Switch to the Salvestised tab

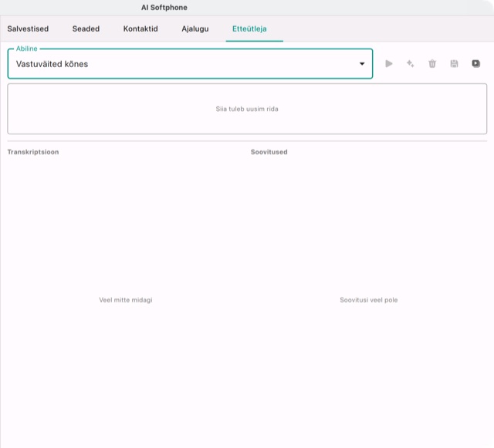pyautogui.click(x=28, y=29)
